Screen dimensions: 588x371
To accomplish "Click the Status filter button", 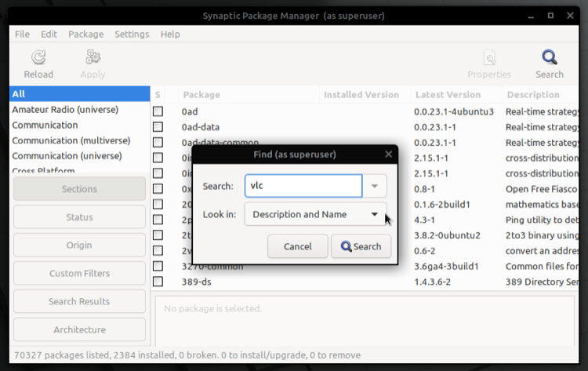I will pos(79,216).
